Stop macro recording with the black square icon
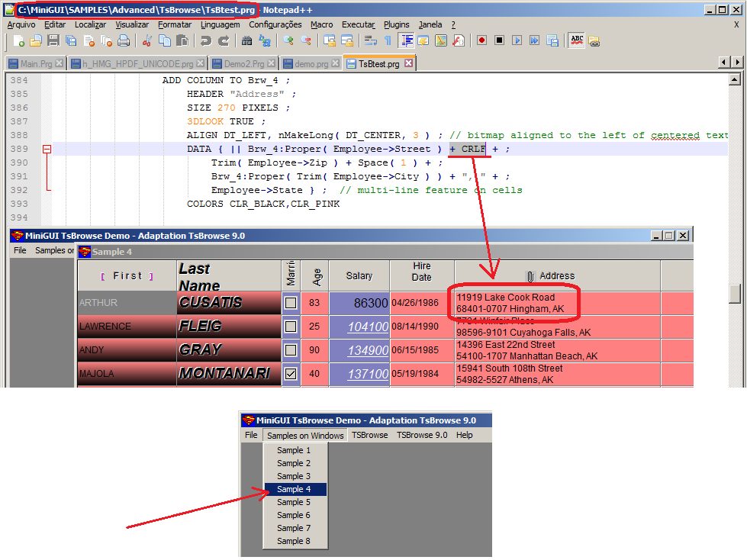The image size is (747, 560). pyautogui.click(x=499, y=41)
